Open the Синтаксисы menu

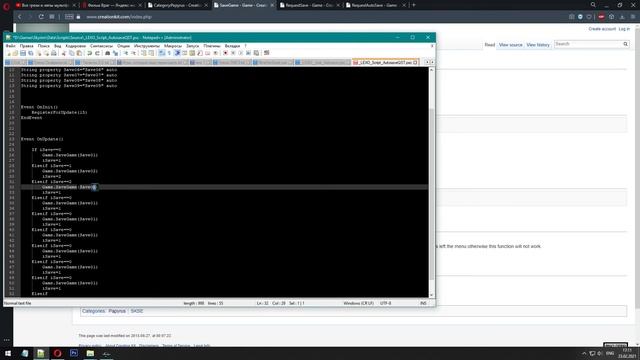(101, 46)
